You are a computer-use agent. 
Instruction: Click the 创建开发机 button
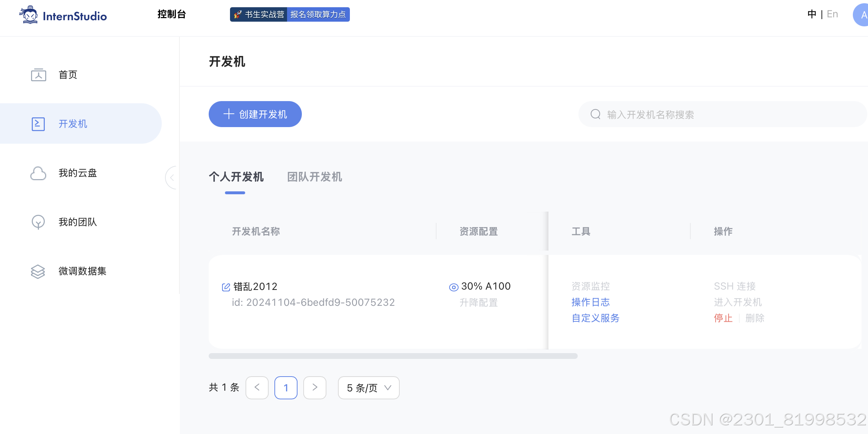[x=255, y=114]
